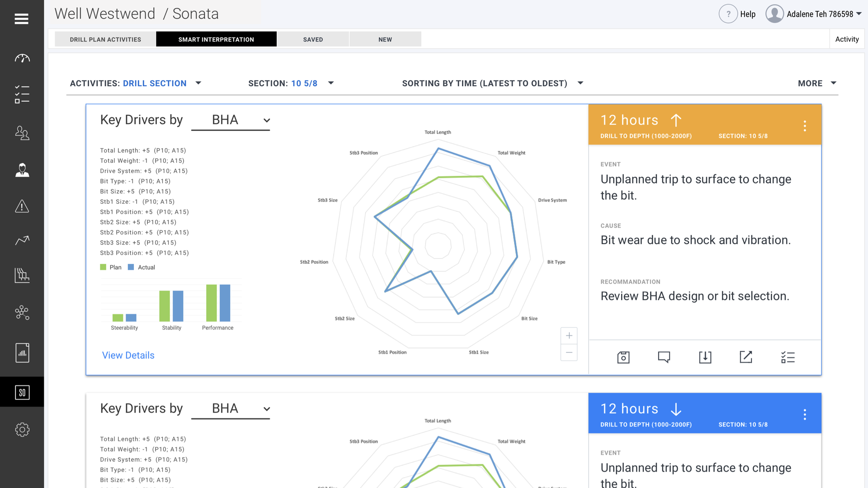Open the hamburger menu icon

coord(21,19)
